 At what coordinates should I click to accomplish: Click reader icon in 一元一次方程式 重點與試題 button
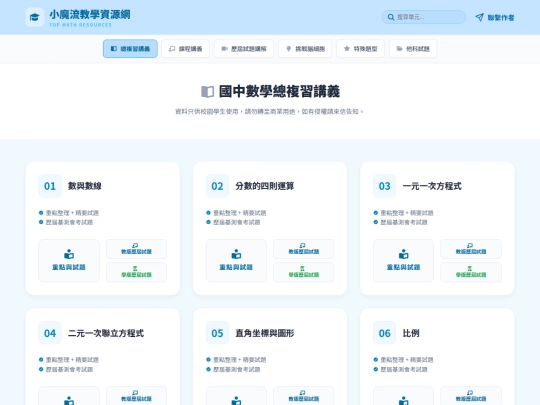(x=404, y=254)
